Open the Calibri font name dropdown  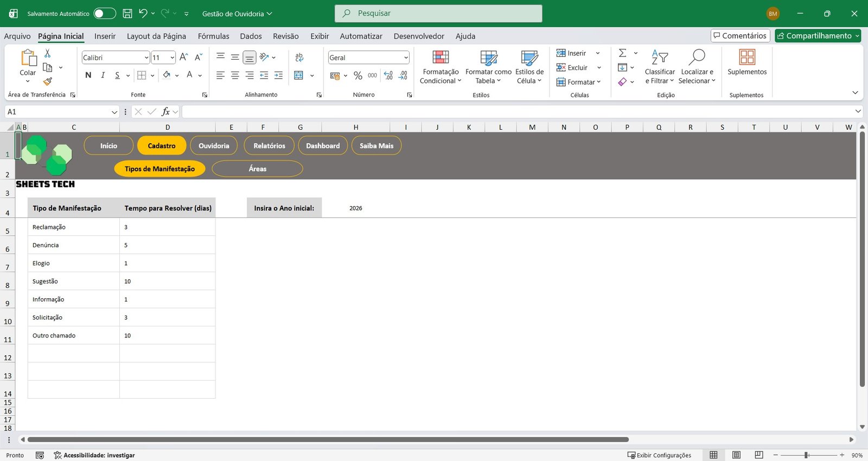tap(146, 57)
